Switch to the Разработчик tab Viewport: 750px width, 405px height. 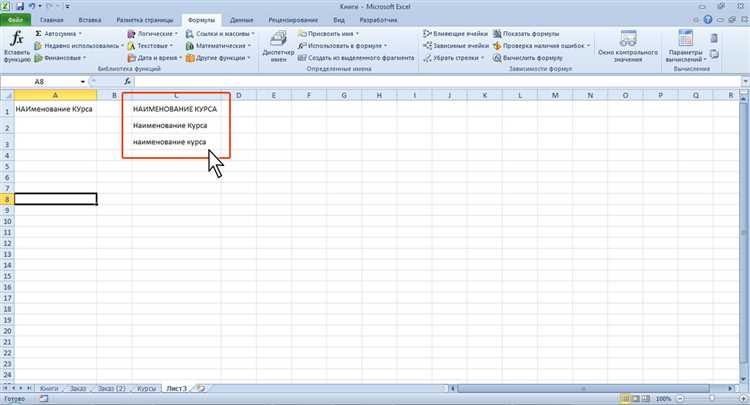[x=378, y=20]
